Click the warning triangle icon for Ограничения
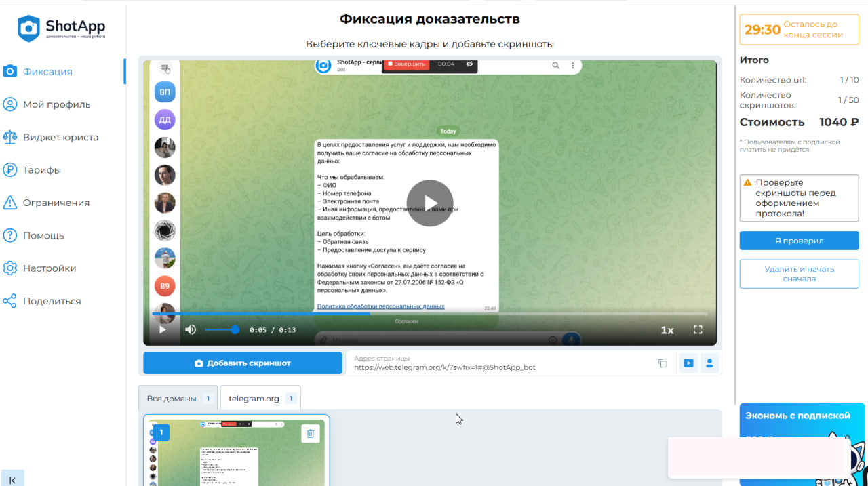 [x=10, y=203]
